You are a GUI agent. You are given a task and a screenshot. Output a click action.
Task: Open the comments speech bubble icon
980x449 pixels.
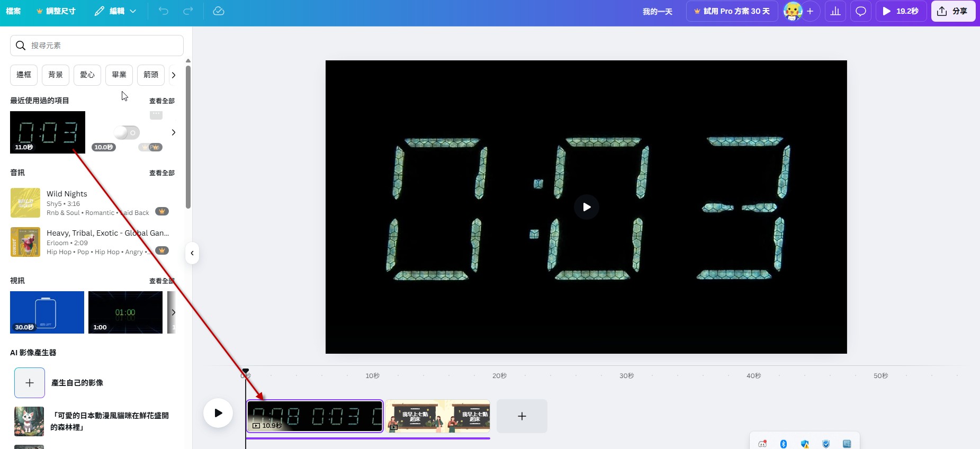coord(861,11)
